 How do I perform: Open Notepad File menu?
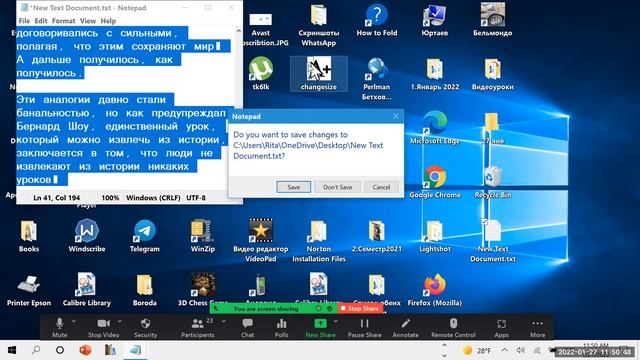pos(24,21)
